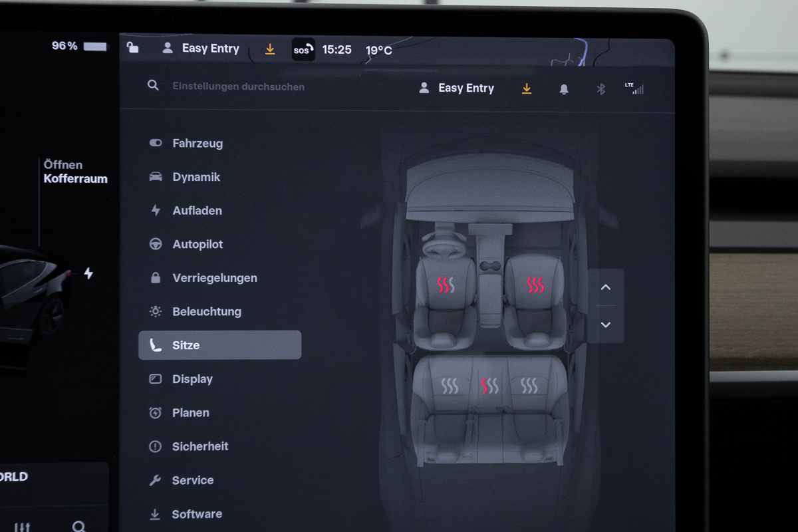
Task: Click the Aufladen lightning icon
Action: coord(156,210)
